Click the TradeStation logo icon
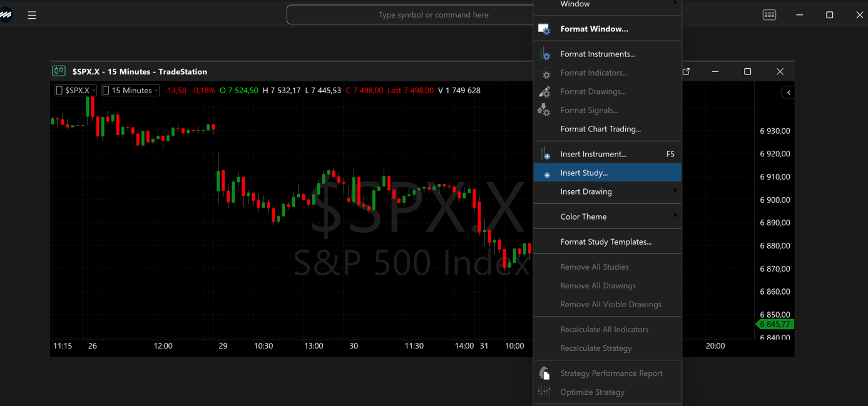 point(6,14)
